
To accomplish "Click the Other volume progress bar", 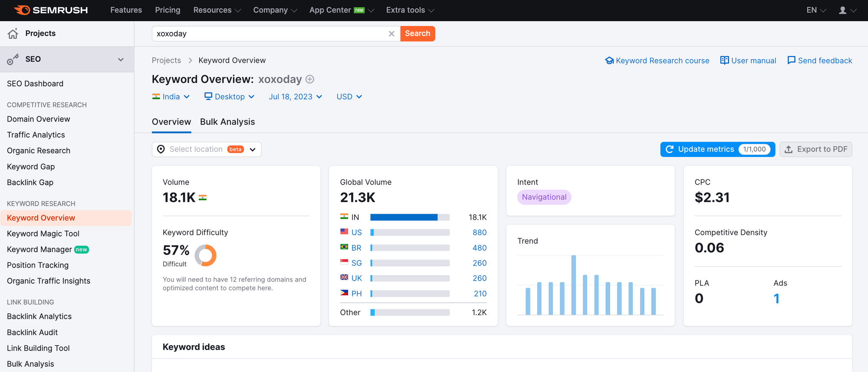I will pos(410,312).
